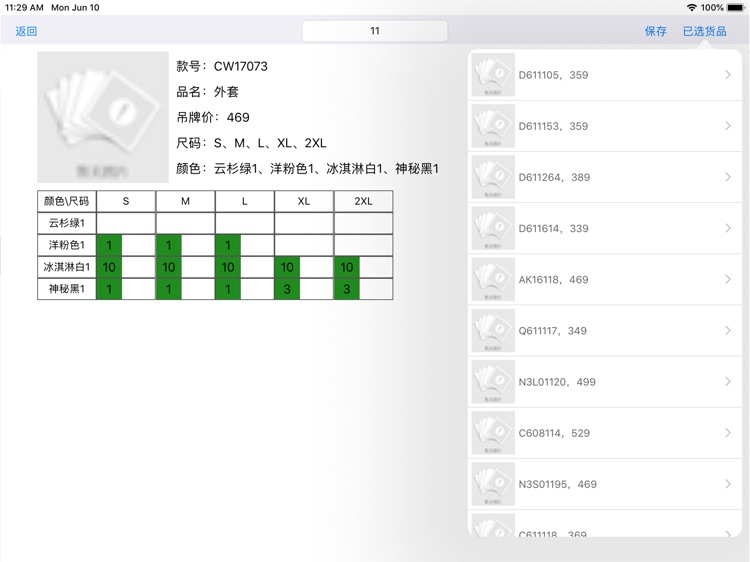Click the 洋粉色1 size 2XL empty cell
The width and height of the screenshot is (750, 562).
click(x=363, y=245)
